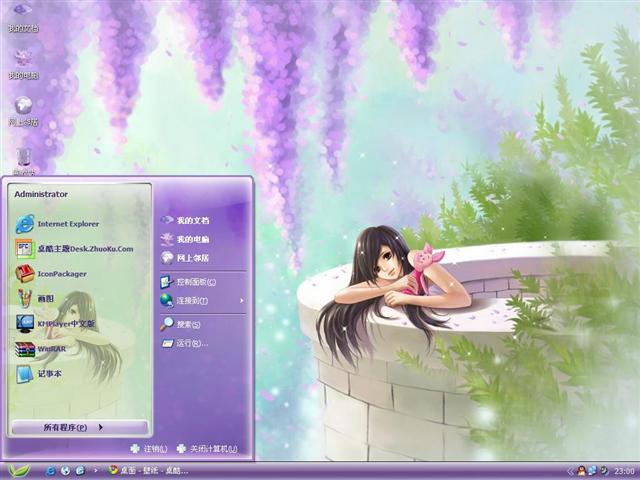This screenshot has width=640, height=480.
Task: Open 我的电脑 in Start menu right pane
Action: [x=185, y=239]
